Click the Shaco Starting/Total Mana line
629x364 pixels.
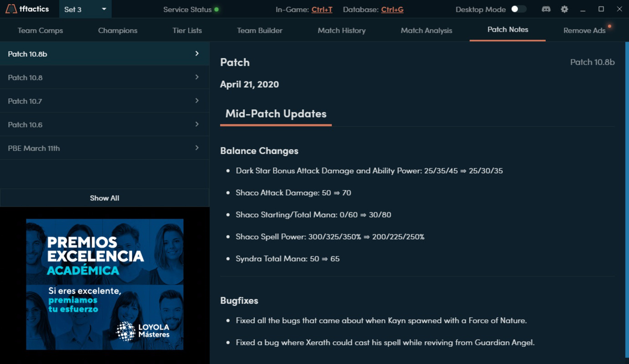tap(313, 215)
